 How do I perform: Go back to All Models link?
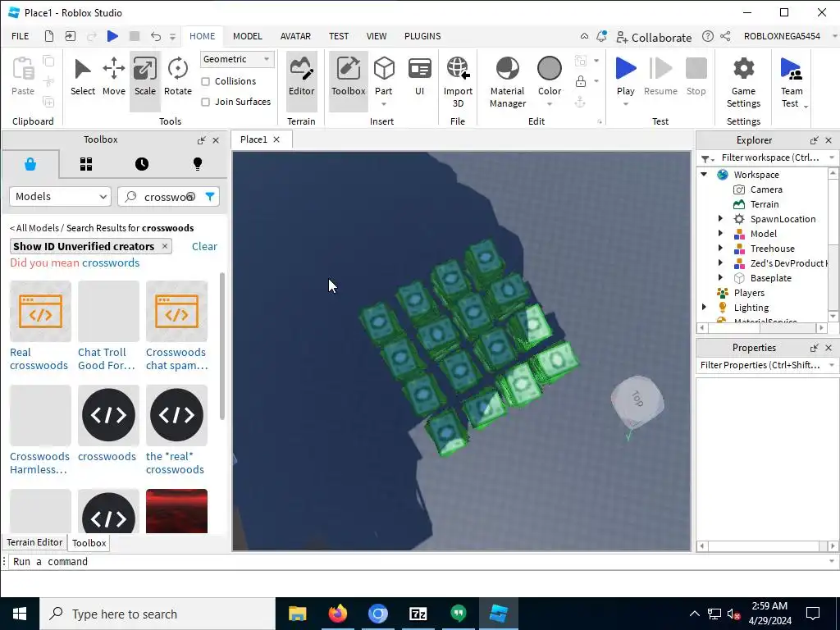coord(34,228)
